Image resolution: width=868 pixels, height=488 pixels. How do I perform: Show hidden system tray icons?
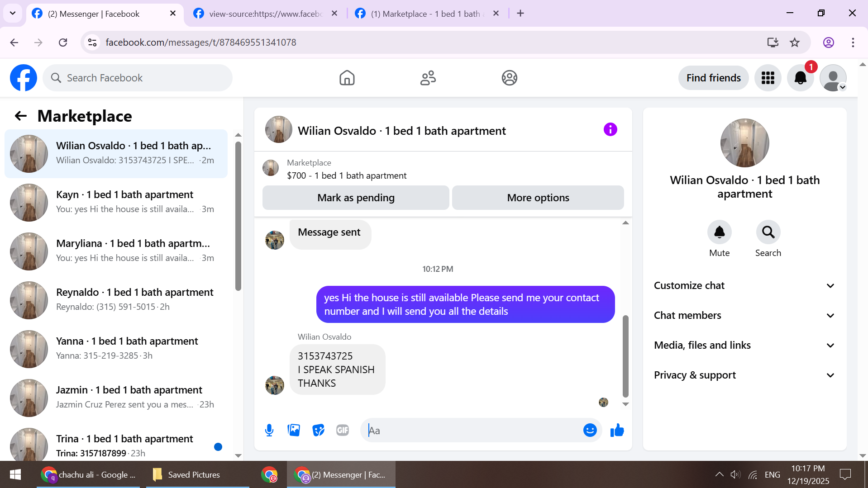click(x=719, y=474)
